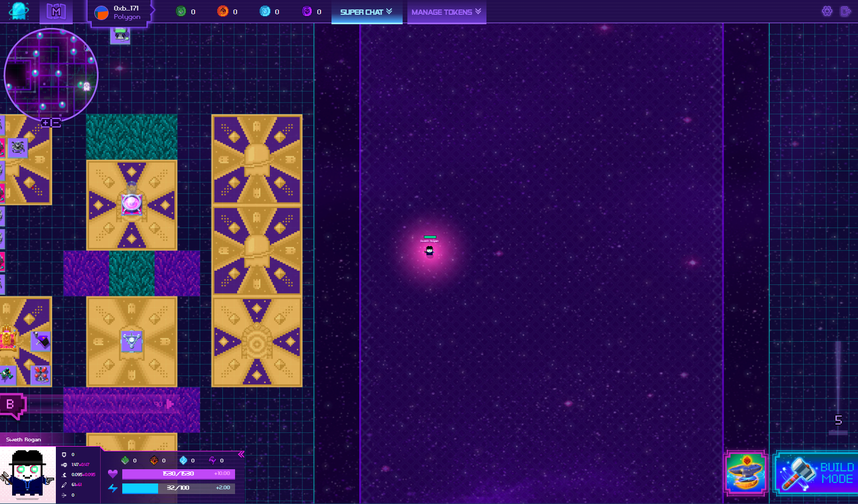Screen dimensions: 858x504
Task: Collapse the player stats panel
Action: 241,454
